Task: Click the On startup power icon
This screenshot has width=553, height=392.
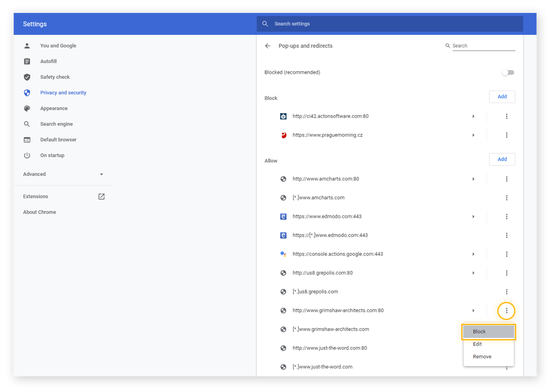Action: click(27, 155)
